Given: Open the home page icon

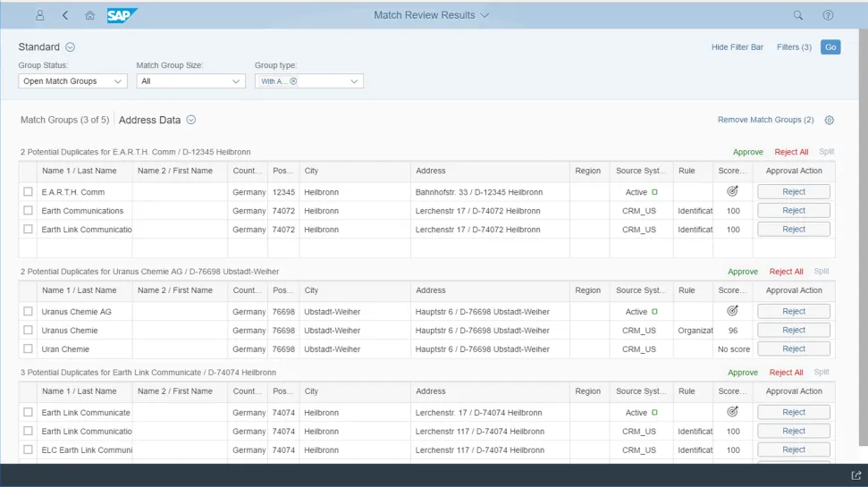Looking at the screenshot, I should coord(89,15).
